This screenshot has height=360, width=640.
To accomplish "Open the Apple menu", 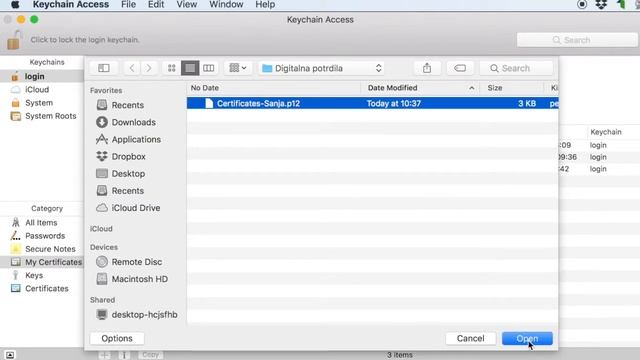I will tap(15, 4).
